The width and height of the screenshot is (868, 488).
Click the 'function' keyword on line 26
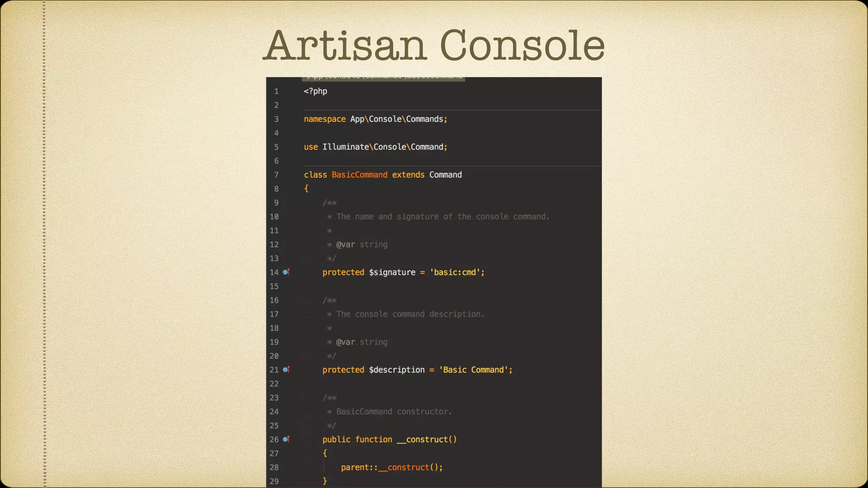pyautogui.click(x=374, y=439)
